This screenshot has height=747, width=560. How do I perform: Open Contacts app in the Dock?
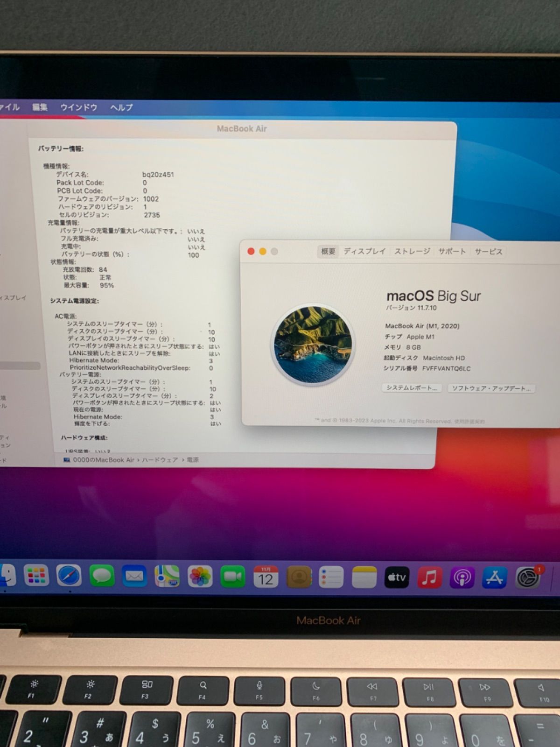pos(299,578)
